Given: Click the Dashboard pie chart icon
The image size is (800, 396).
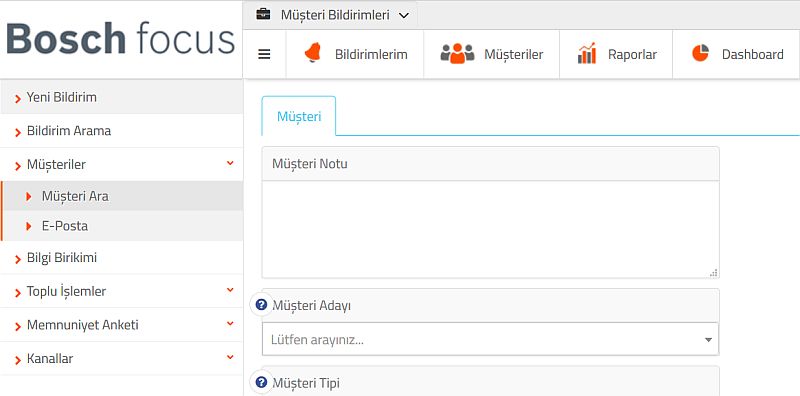Looking at the screenshot, I should pos(701,53).
